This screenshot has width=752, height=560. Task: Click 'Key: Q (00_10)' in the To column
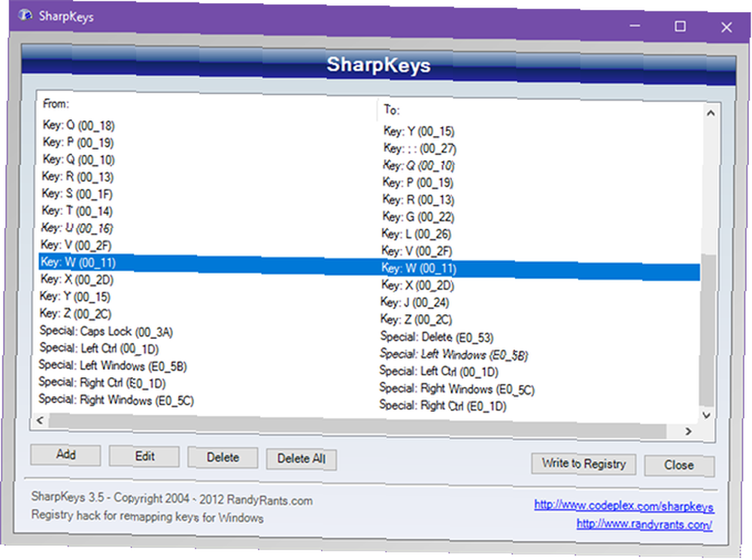point(418,165)
